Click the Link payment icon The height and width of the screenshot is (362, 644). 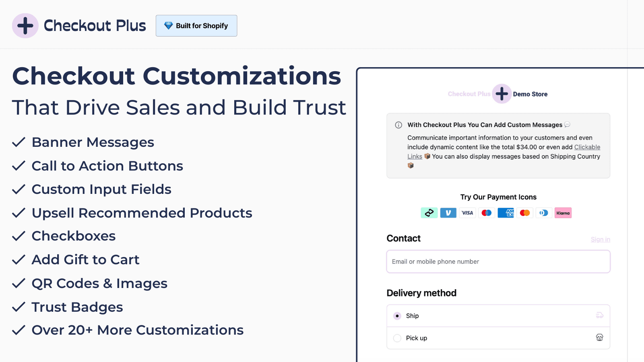[429, 213]
